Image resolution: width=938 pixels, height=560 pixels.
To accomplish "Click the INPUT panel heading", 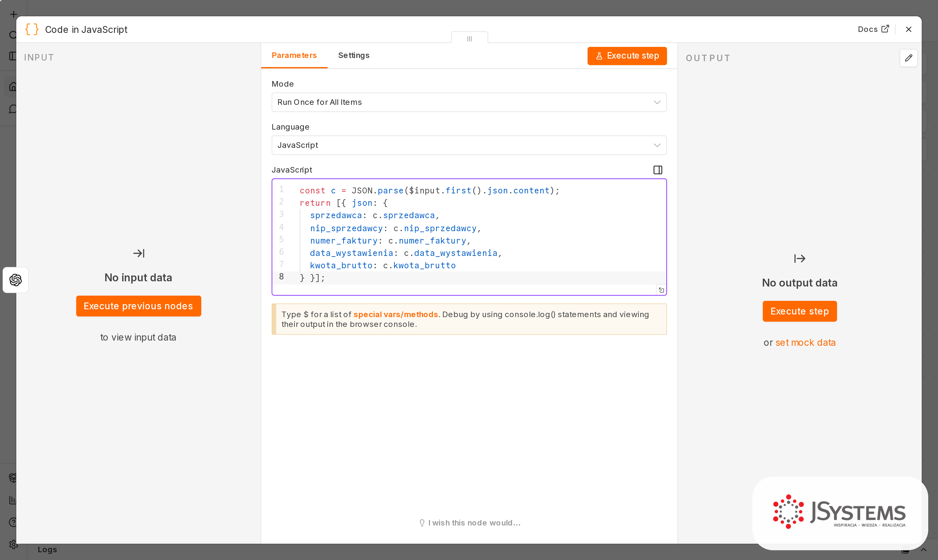I will (x=39, y=57).
